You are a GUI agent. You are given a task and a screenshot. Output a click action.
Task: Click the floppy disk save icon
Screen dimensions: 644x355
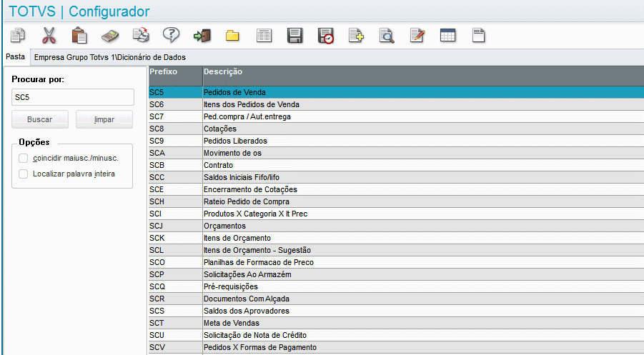click(x=294, y=36)
